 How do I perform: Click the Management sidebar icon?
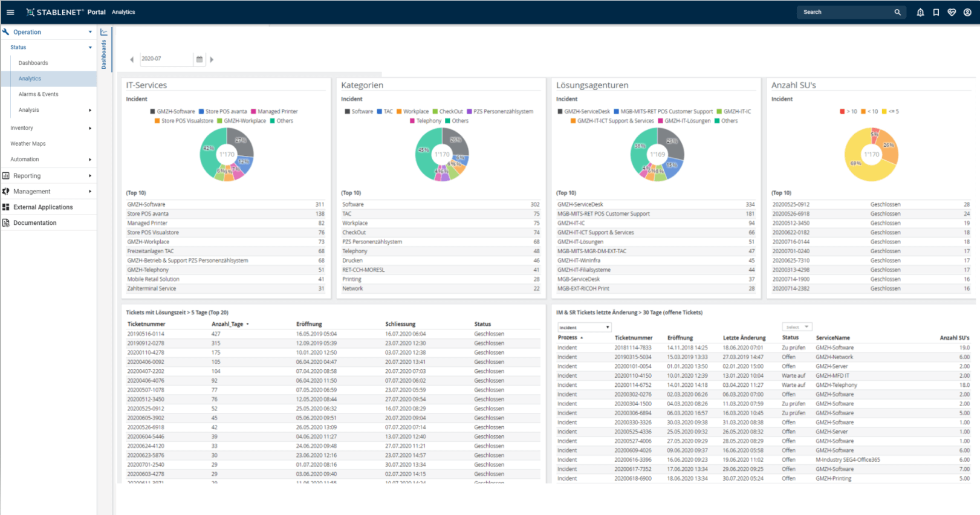tap(6, 192)
